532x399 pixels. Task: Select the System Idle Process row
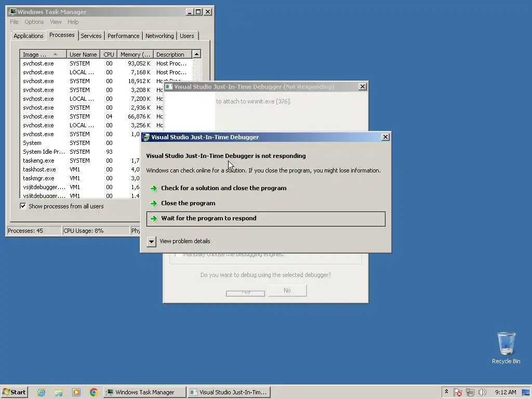[x=81, y=152]
